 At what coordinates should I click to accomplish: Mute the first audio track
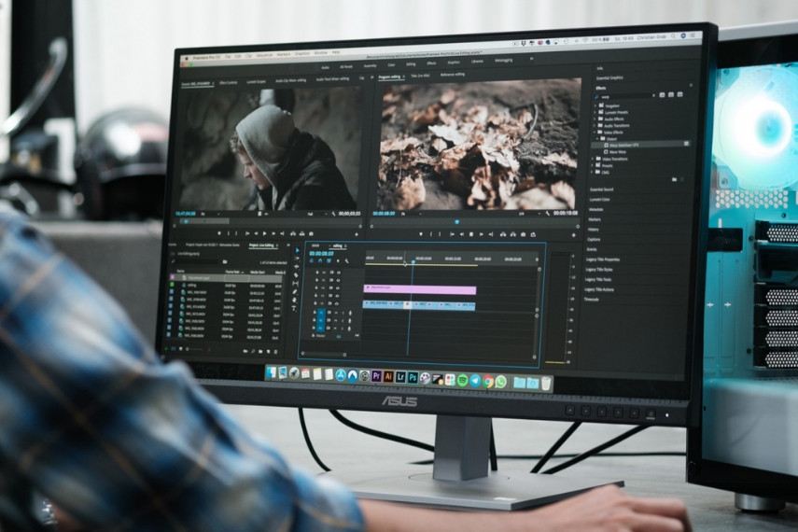coord(335,313)
